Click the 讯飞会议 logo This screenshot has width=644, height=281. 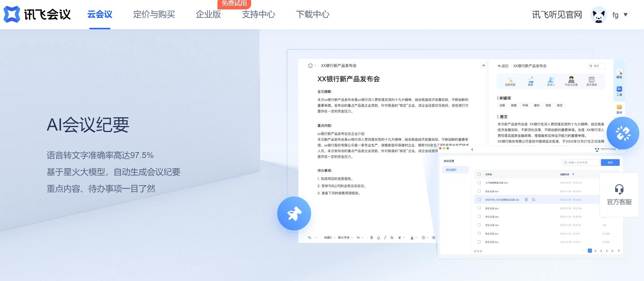click(x=37, y=14)
